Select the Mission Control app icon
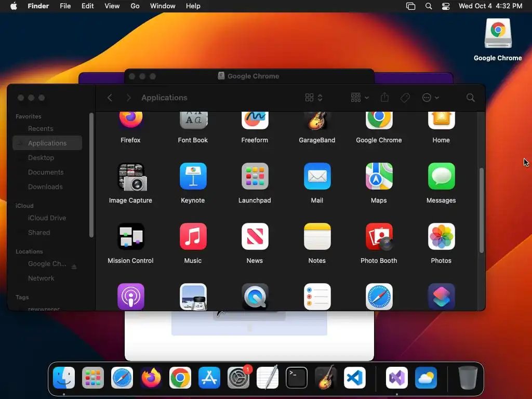Viewport: 532px width, 399px height. 130,236
